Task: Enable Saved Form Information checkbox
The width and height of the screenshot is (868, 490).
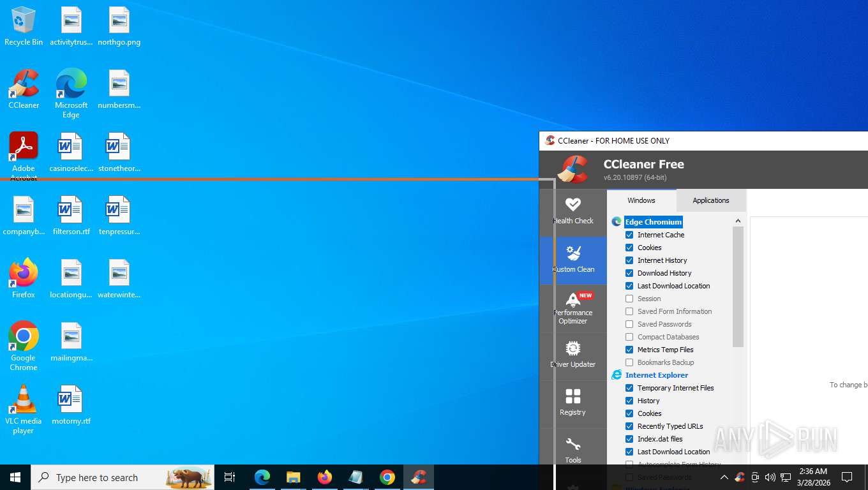Action: pos(629,311)
